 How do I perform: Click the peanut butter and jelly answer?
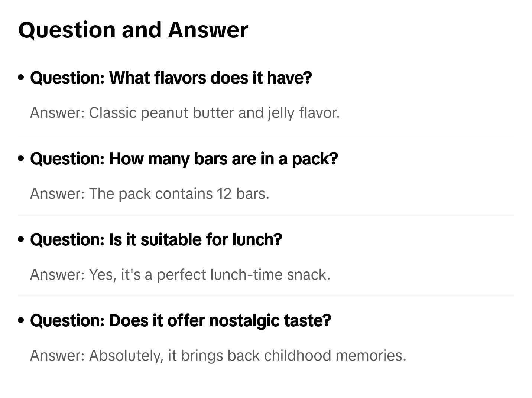pyautogui.click(x=185, y=113)
